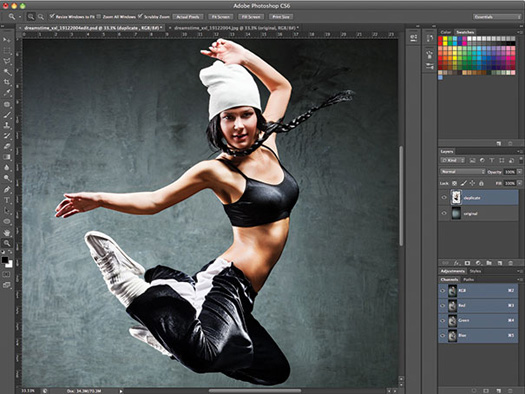
Task: Switch to the Paths tab
Action: pyautogui.click(x=468, y=280)
